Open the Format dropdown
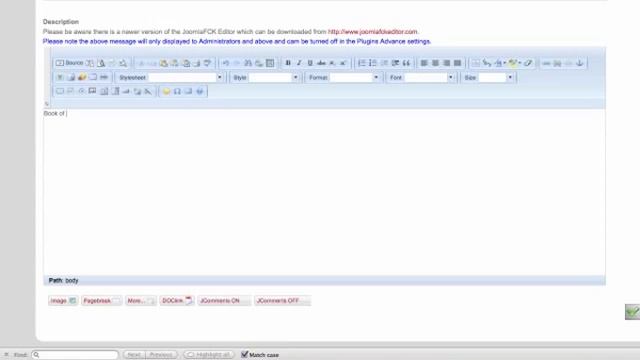 click(x=376, y=77)
